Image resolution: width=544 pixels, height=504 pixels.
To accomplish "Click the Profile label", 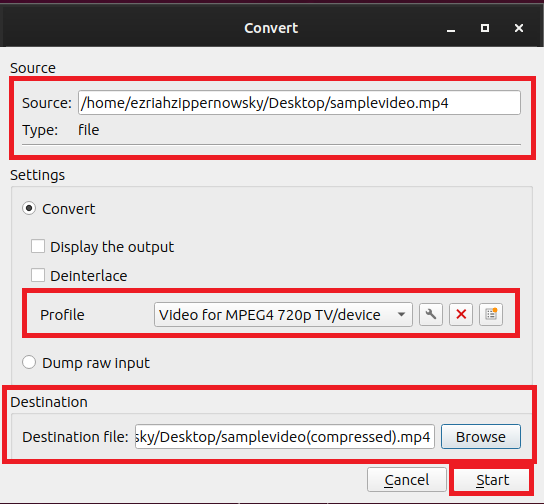I will coord(62,315).
